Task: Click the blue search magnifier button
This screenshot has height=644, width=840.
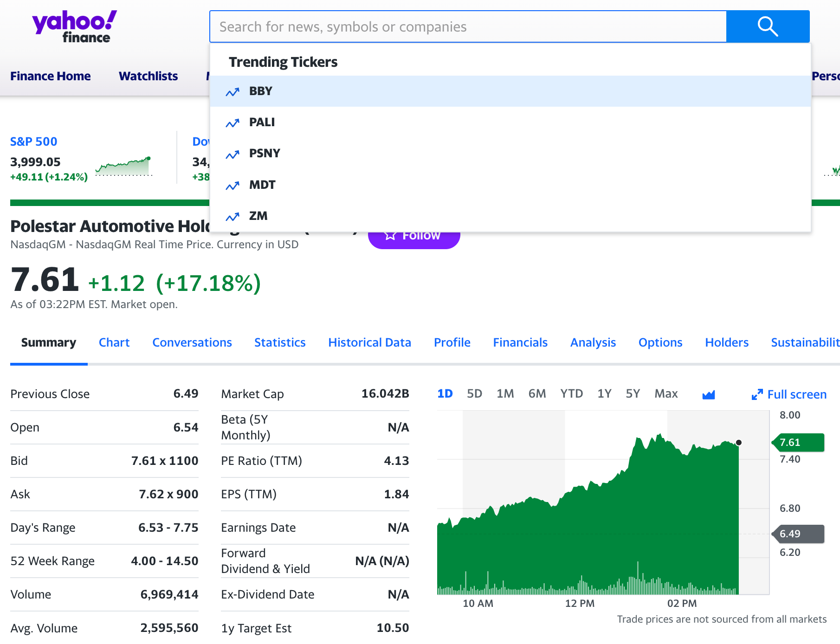Action: [x=768, y=26]
